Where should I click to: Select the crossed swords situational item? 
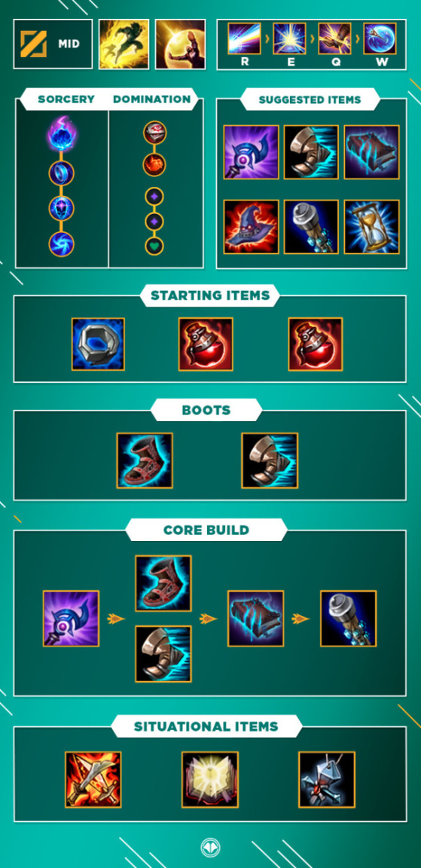coord(93,779)
